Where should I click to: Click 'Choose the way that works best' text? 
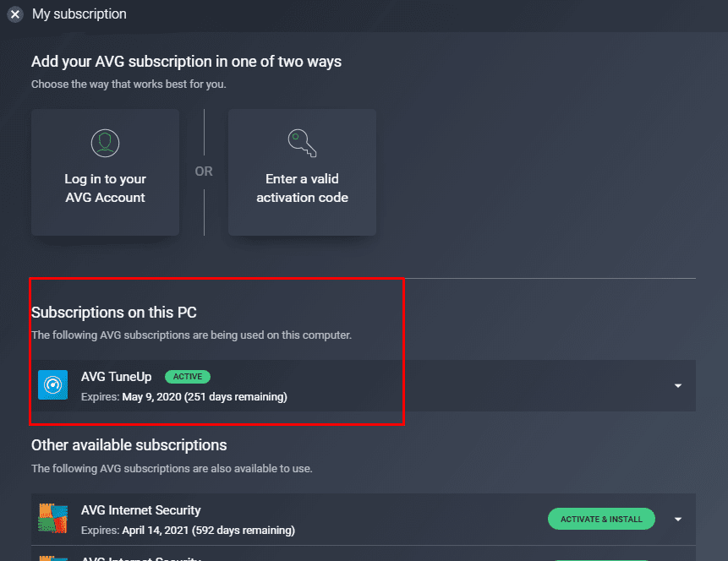pos(129,84)
